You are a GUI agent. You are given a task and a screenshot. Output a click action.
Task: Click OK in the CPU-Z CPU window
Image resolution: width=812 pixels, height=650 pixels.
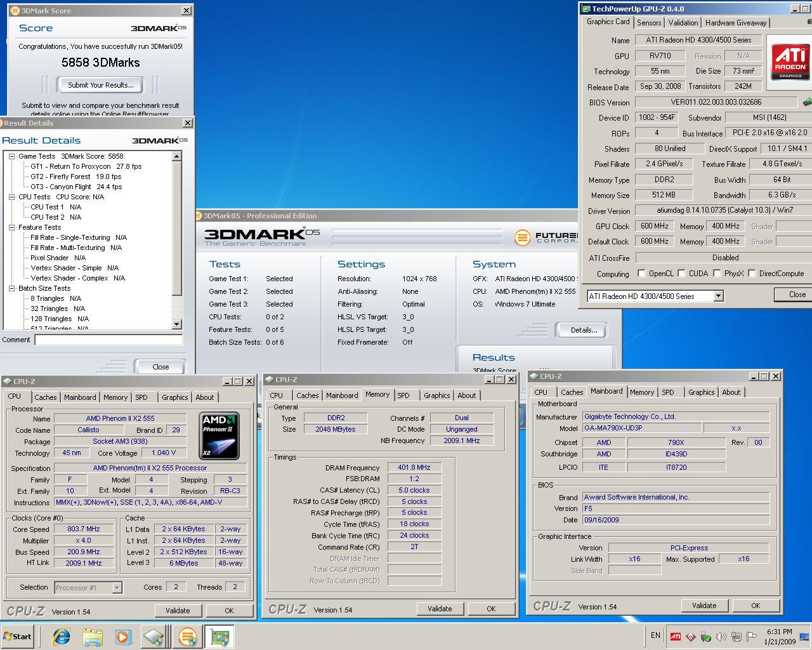[x=229, y=611]
